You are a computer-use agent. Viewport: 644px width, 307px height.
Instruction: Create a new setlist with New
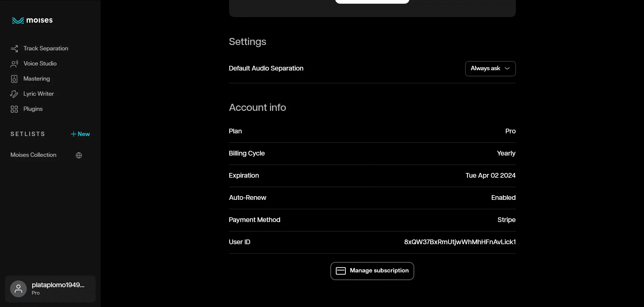click(80, 134)
